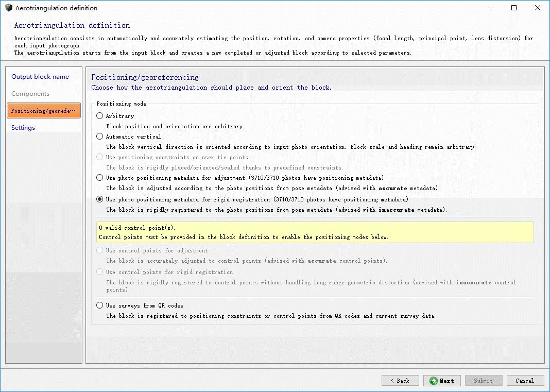Click the yellow control points warning notice
The width and height of the screenshot is (550, 392).
[315, 232]
